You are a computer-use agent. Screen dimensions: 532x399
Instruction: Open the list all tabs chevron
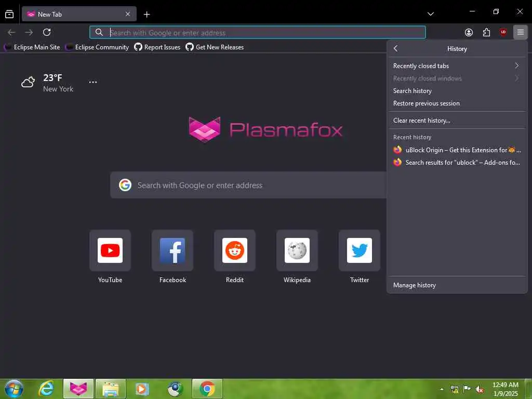pyautogui.click(x=431, y=14)
